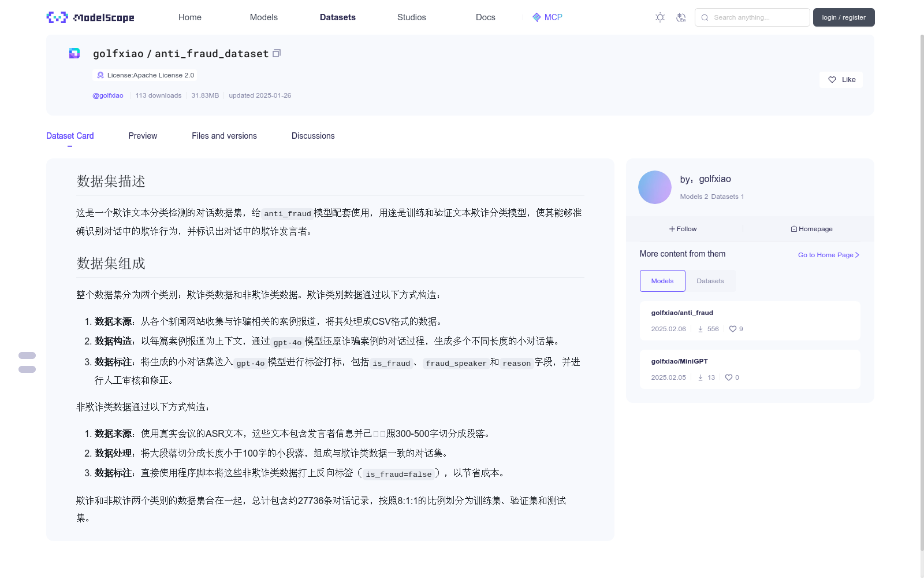Open the MCP navigation item
The image size is (924, 578).
547,17
